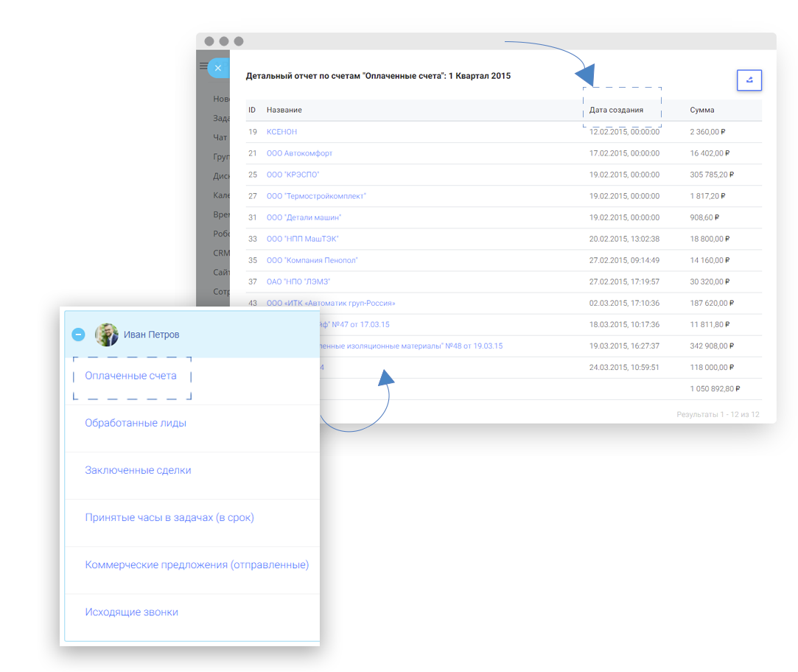Open ООО "НПП МашТЭК" invoice link
798x672 pixels.
(x=302, y=239)
